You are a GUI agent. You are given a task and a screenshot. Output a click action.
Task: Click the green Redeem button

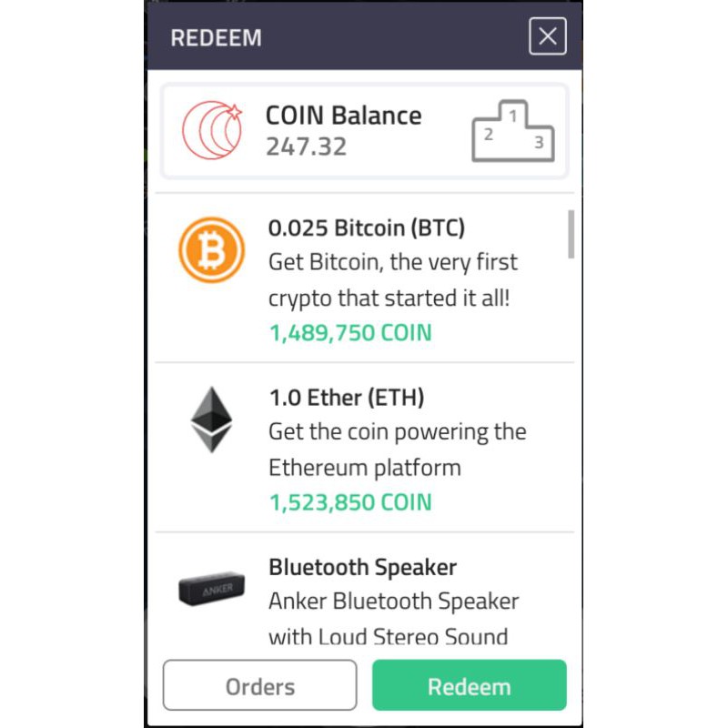[x=470, y=685]
